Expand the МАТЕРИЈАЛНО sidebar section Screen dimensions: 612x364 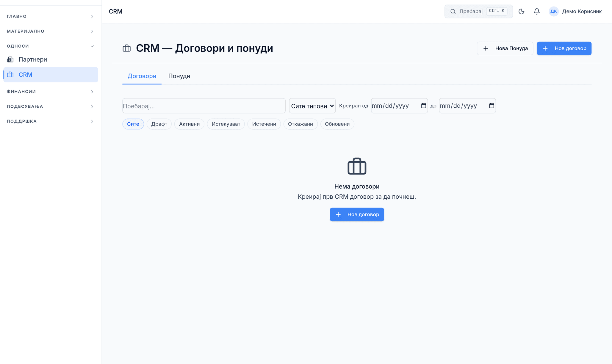coord(51,31)
